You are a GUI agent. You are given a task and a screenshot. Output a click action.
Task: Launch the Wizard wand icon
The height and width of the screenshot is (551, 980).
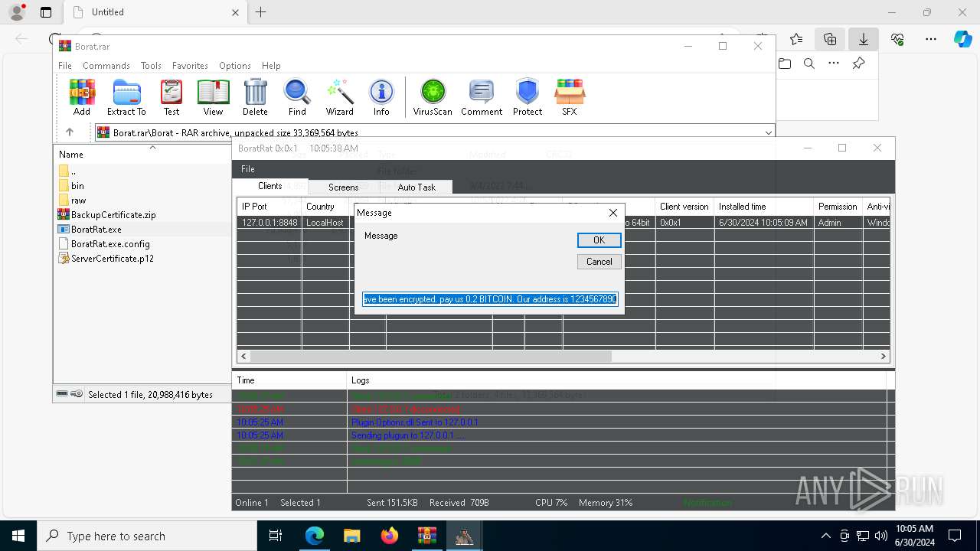tap(339, 97)
